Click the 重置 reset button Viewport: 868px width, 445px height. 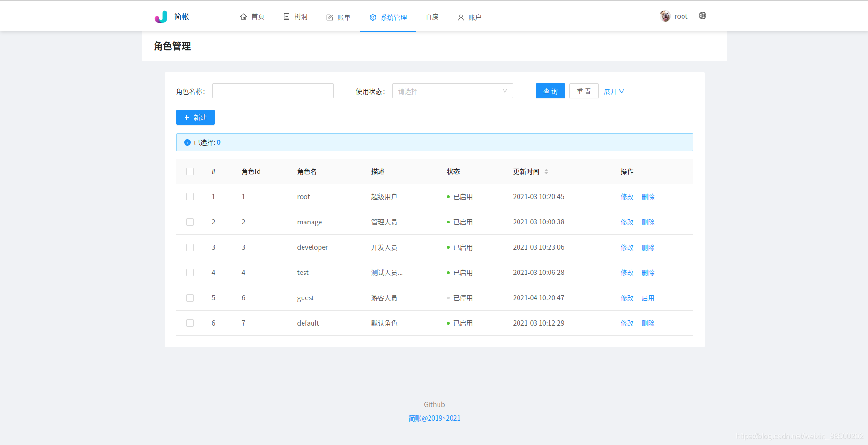tap(584, 91)
